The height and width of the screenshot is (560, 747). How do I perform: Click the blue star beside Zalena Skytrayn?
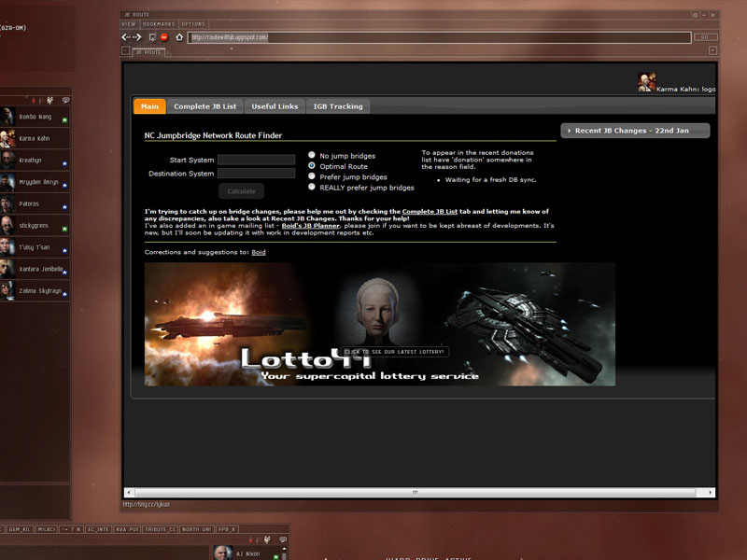pos(64,294)
